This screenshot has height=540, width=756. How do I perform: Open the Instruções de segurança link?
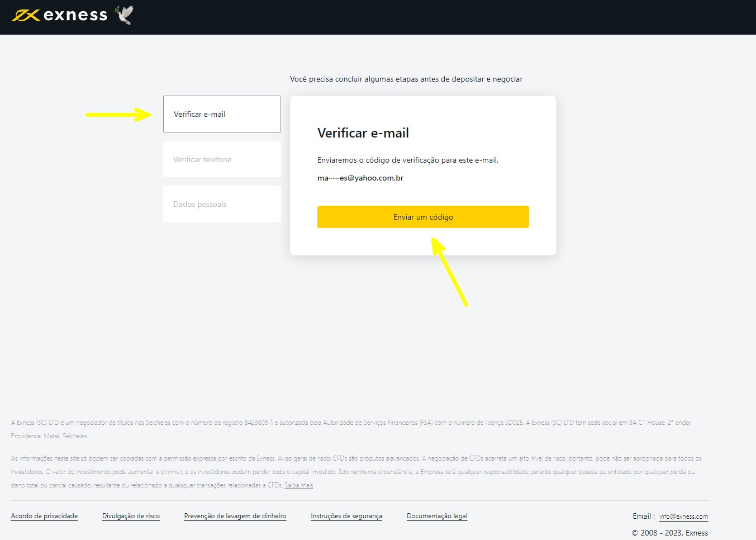tap(346, 516)
